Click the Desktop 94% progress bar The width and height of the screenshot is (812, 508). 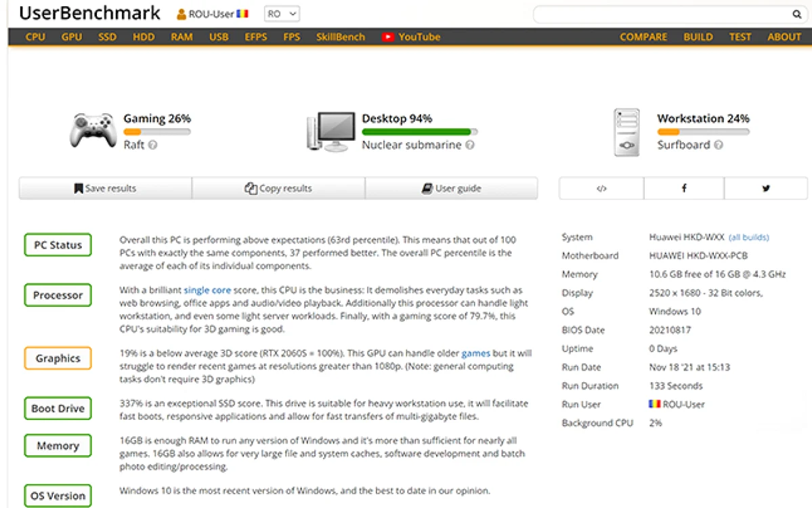point(419,132)
